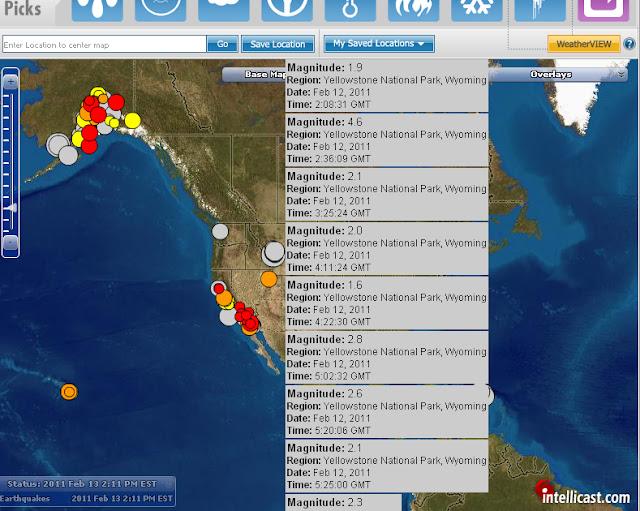Screen dimensions: 640x511
Task: Click the orange earthquake marker in Nevada-Utah area
Action: pos(269,279)
